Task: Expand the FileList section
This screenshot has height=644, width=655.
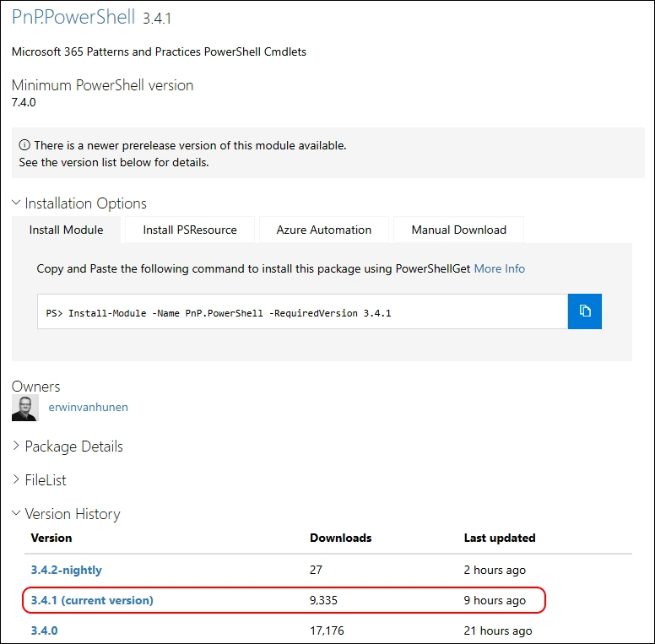Action: 40,480
